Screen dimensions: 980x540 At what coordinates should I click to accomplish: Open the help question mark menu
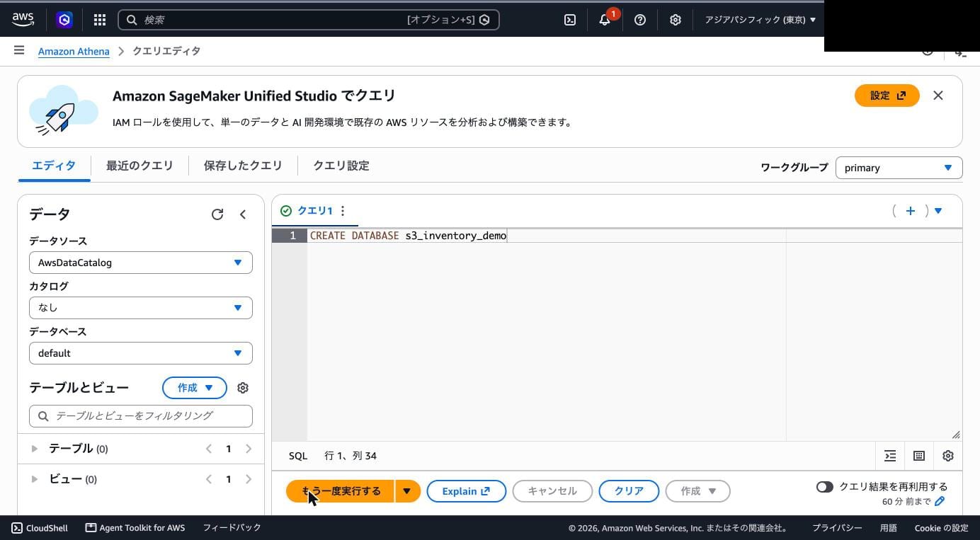pyautogui.click(x=640, y=20)
